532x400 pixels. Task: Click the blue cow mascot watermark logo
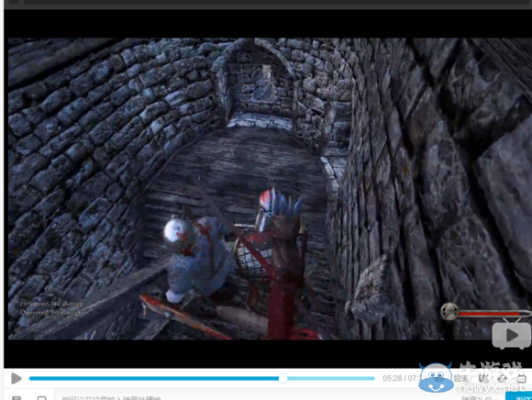436,378
